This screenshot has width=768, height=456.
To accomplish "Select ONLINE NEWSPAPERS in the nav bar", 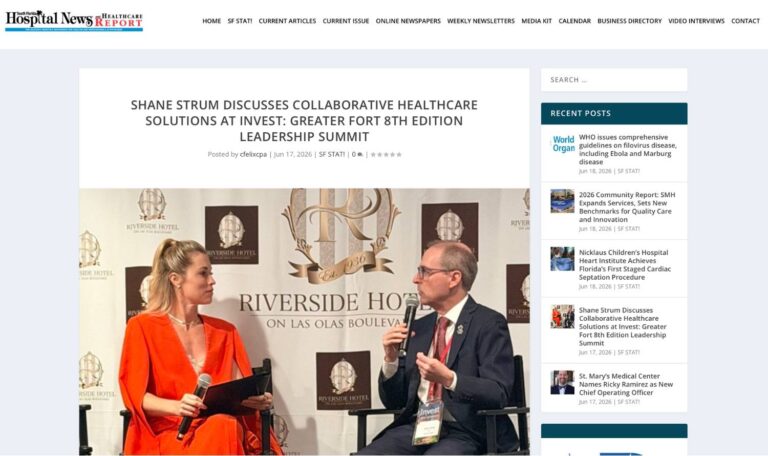I will point(408,21).
